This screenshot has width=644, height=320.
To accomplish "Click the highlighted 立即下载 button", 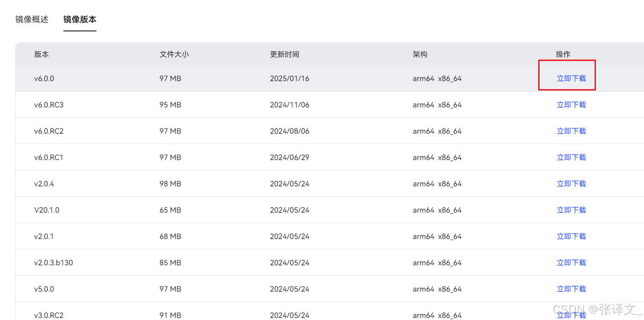I will (571, 78).
